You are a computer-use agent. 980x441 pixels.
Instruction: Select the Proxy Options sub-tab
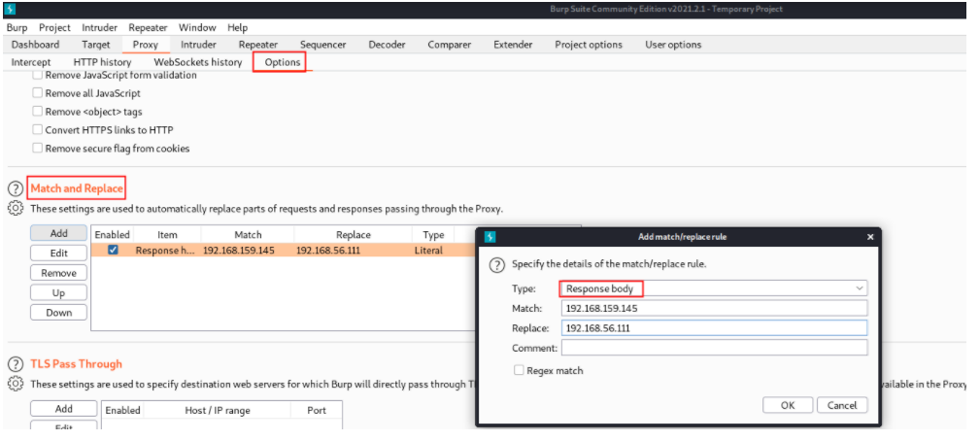[282, 62]
